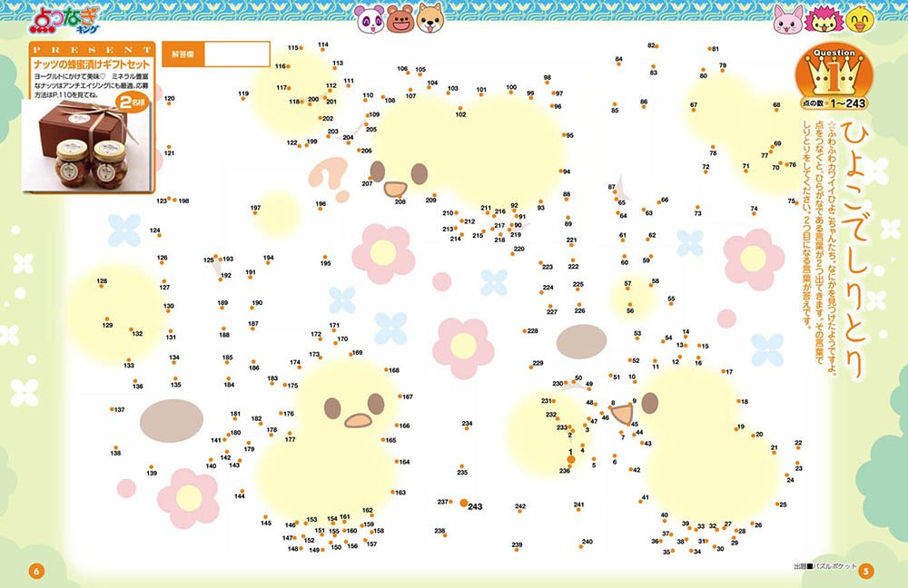The image size is (908, 588).
Task: Click the yellow chick face icon in header
Action: (859, 19)
